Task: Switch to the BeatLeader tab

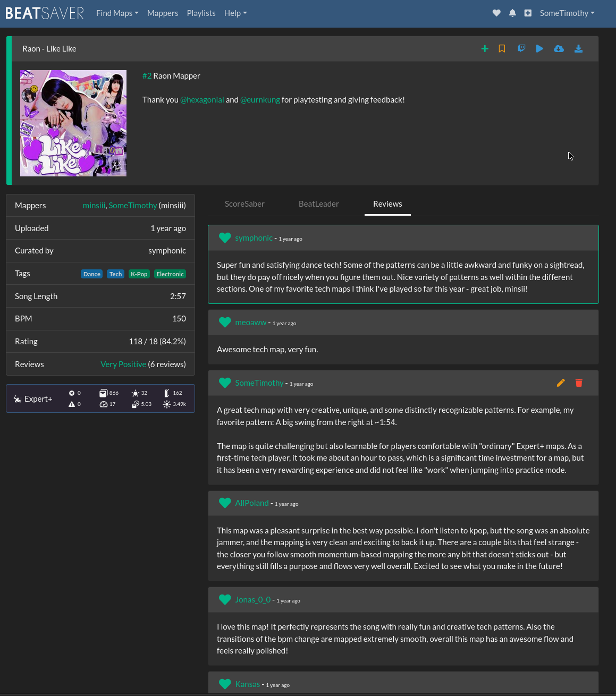Action: pos(318,204)
